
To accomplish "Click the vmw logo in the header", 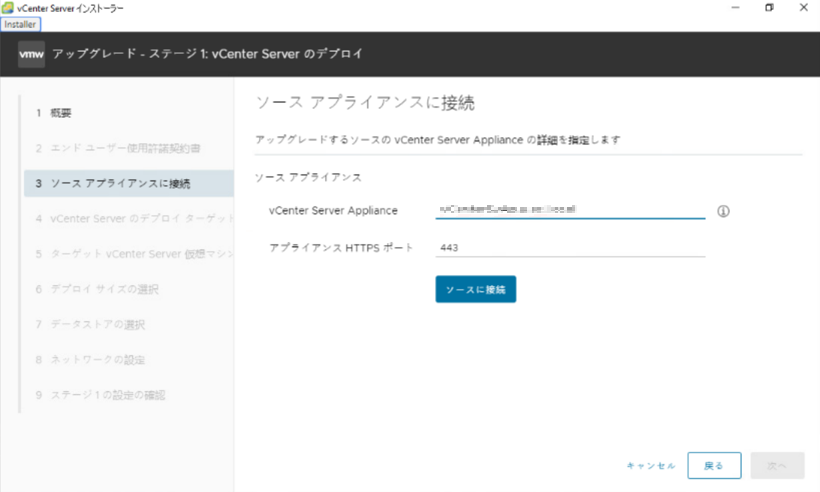I will [31, 53].
